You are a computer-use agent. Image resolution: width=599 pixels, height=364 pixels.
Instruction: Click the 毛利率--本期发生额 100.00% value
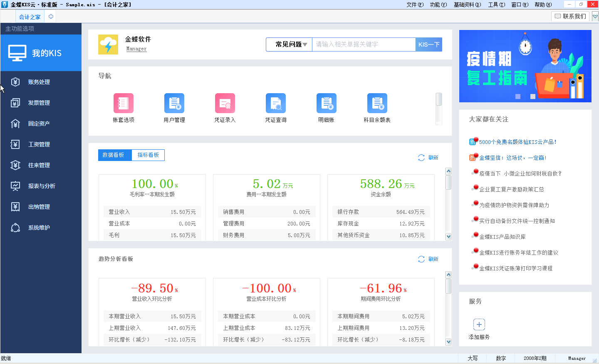click(154, 184)
